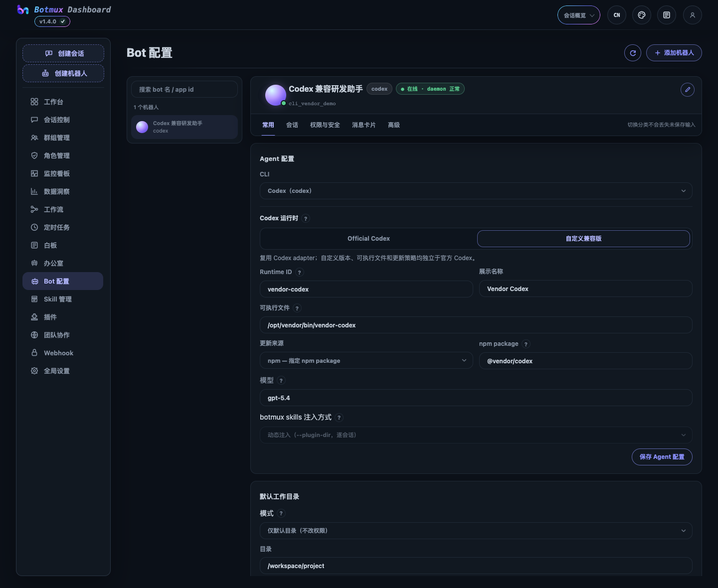Switch to the 常用 tab
718x588 pixels.
click(268, 125)
